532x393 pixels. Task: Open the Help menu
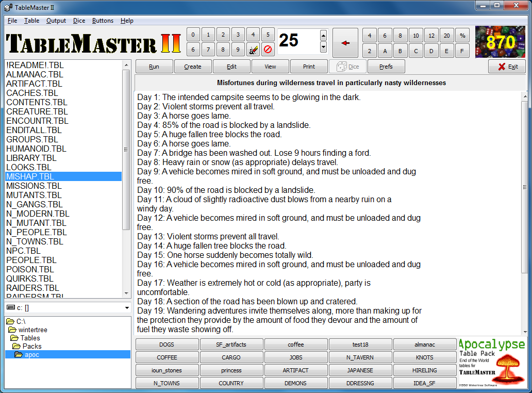[127, 21]
